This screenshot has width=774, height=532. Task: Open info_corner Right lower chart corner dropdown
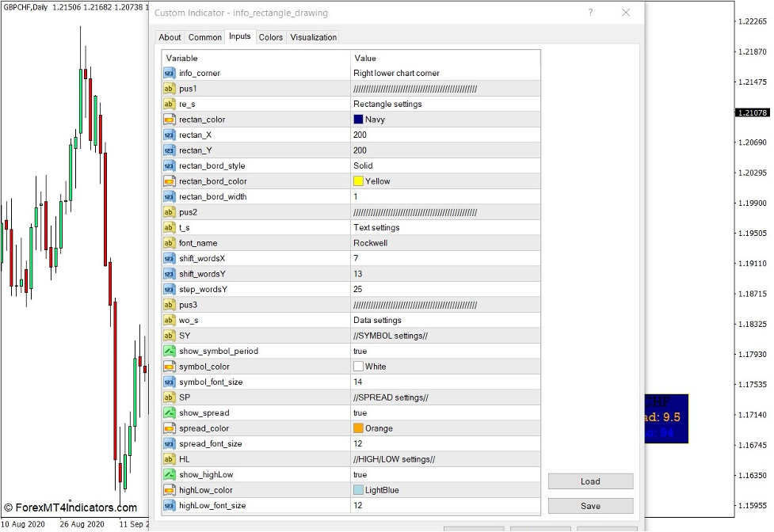tap(444, 73)
